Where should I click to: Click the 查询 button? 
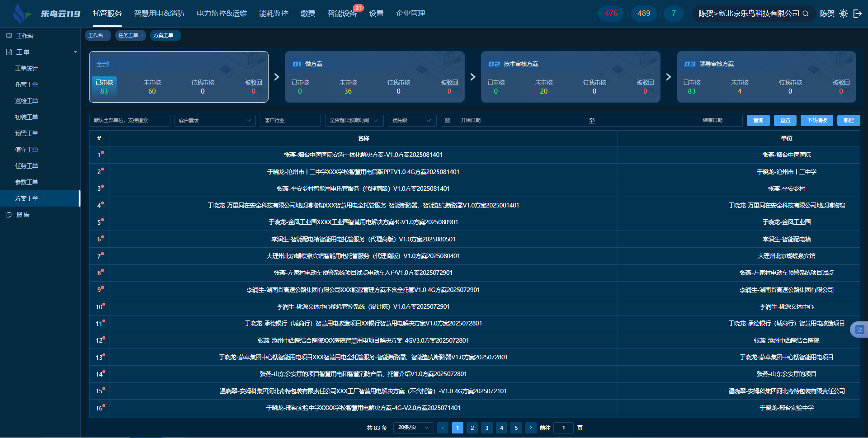click(x=758, y=121)
